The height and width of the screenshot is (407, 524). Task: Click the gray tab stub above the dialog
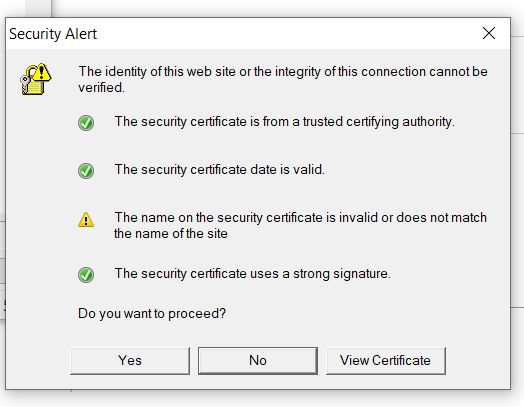[x=38, y=8]
